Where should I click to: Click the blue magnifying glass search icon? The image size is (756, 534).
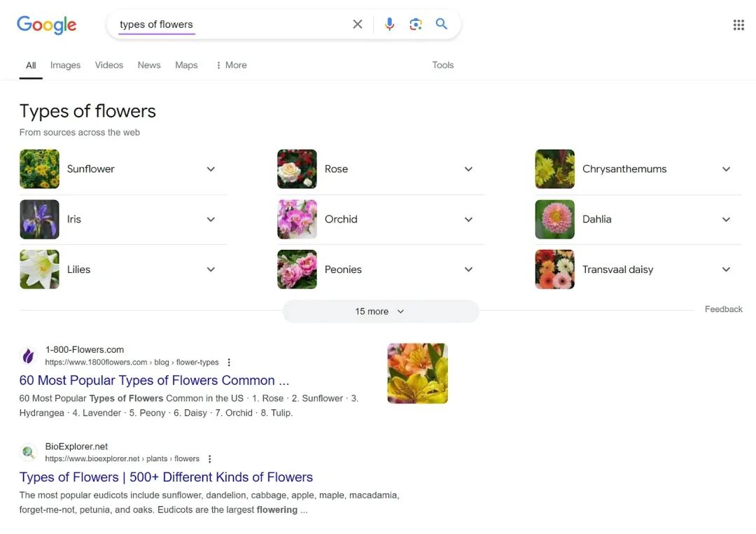tap(441, 24)
